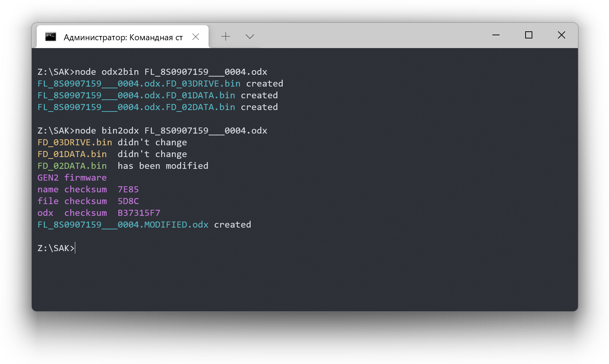The width and height of the screenshot is (609, 364).
Task: Click the final Z:\SAK> prompt input
Action: [56, 248]
